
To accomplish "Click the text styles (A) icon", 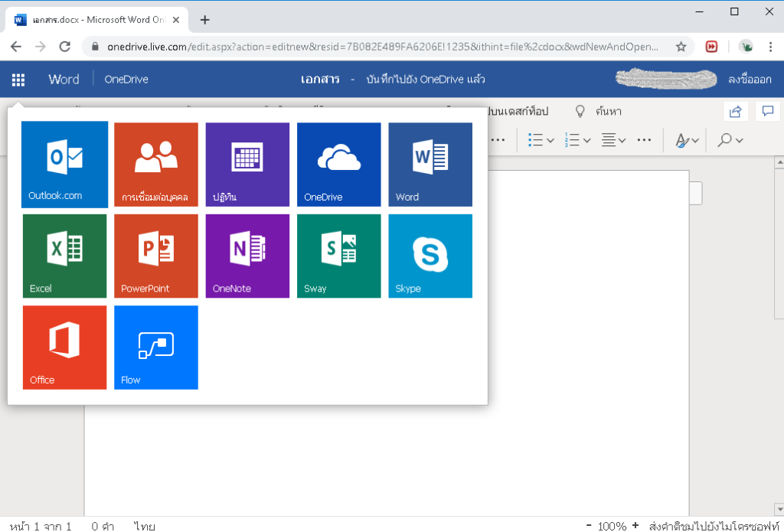I will [x=682, y=141].
